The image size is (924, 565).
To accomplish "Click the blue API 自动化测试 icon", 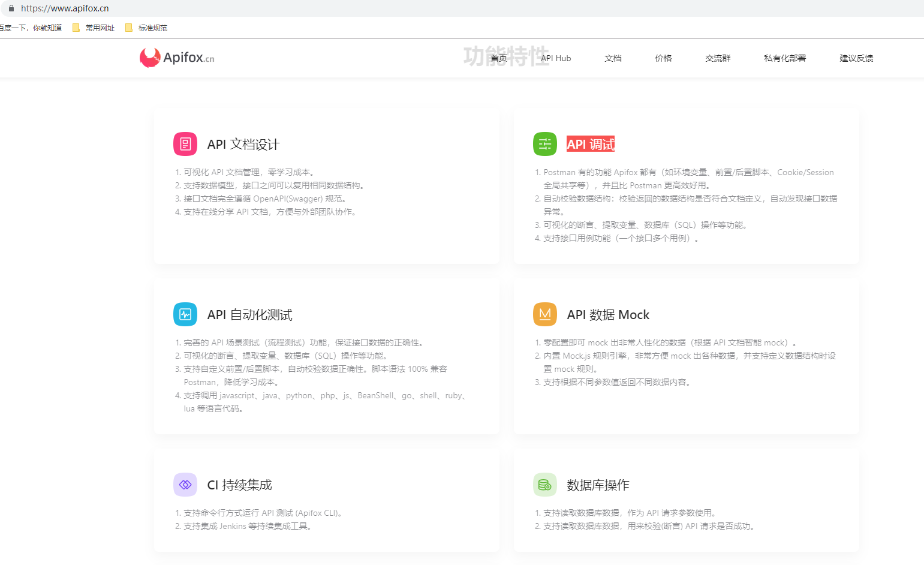I will (x=185, y=314).
